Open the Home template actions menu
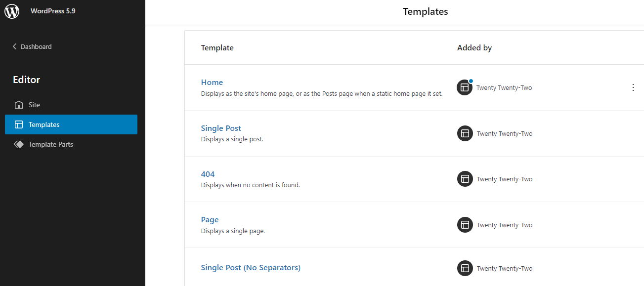The image size is (644, 286). coord(633,87)
